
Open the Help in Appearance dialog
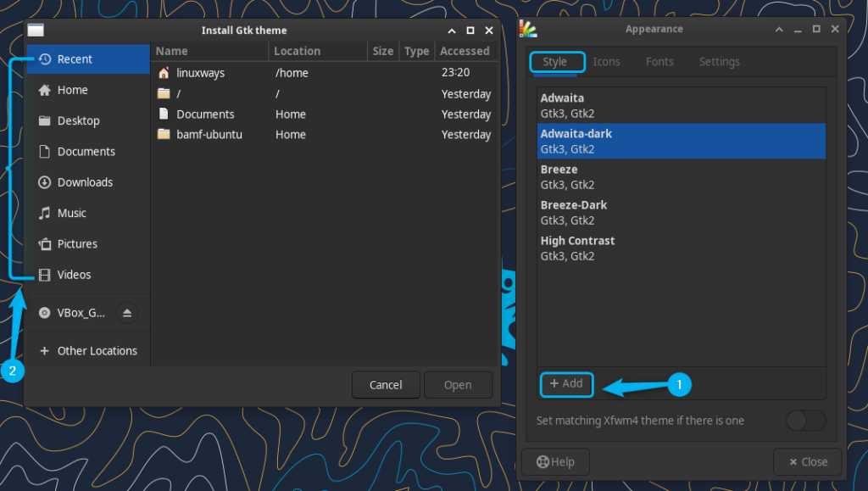click(555, 461)
